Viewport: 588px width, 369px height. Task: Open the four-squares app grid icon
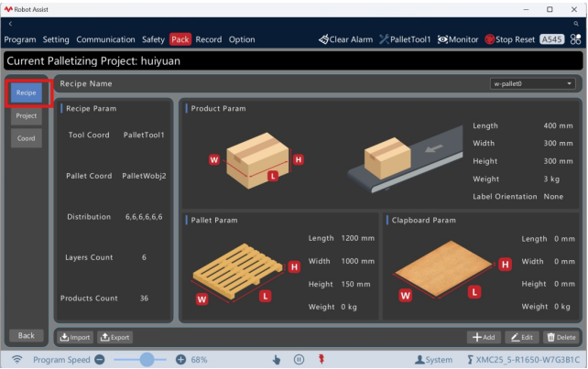pos(575,39)
